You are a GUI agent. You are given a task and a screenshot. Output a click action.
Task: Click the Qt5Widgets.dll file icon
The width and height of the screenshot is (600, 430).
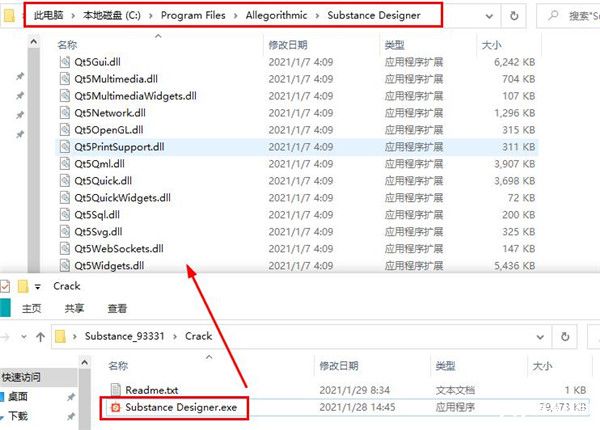pyautogui.click(x=65, y=265)
